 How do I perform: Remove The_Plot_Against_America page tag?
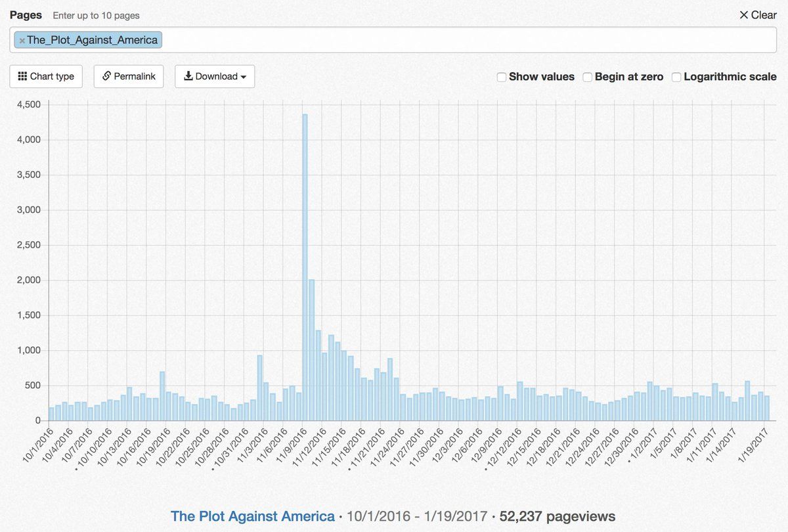pos(22,41)
